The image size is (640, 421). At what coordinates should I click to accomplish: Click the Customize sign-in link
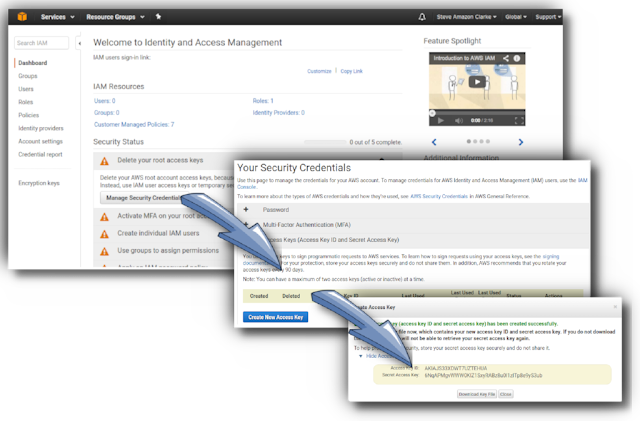pyautogui.click(x=319, y=71)
